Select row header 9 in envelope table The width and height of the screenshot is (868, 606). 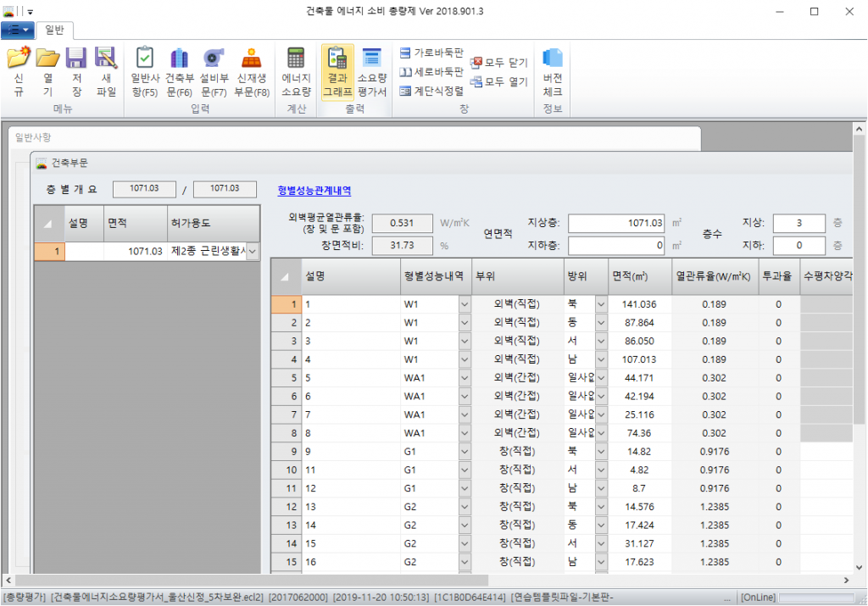tap(287, 452)
